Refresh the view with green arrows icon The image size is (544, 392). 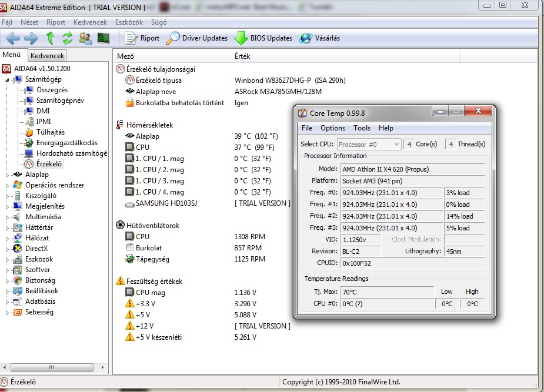67,38
